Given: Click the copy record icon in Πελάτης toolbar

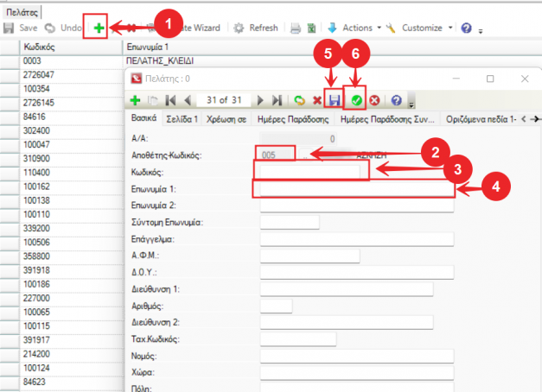Looking at the screenshot, I should (152, 100).
